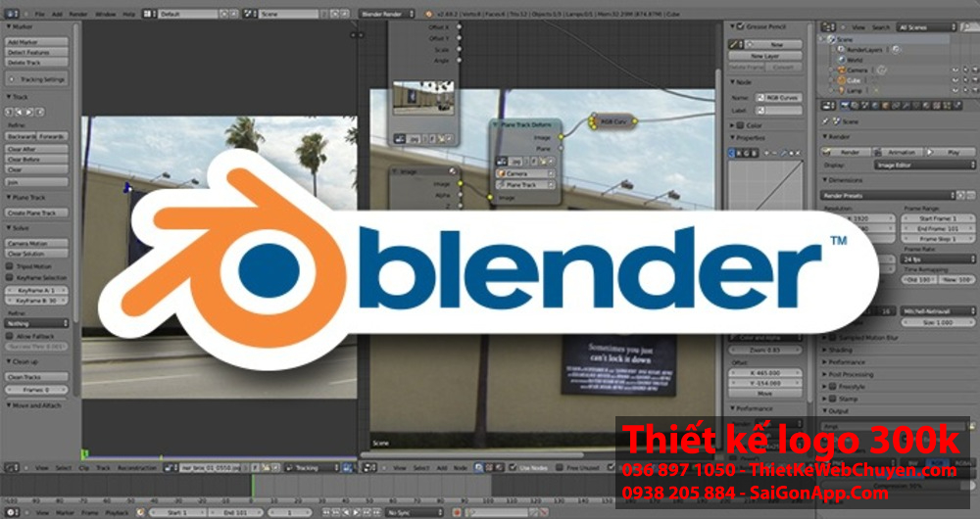Select the Lamp icon in outliner
The image size is (980, 519).
(840, 90)
